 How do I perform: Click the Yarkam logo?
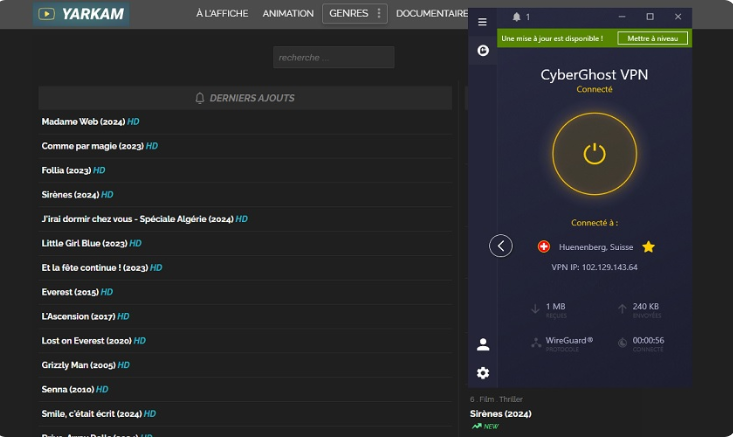(x=85, y=14)
